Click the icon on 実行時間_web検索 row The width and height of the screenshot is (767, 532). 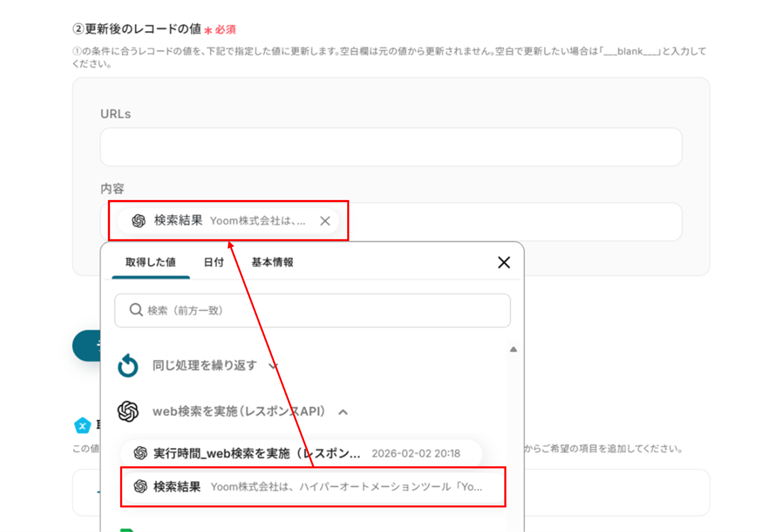[x=140, y=453]
